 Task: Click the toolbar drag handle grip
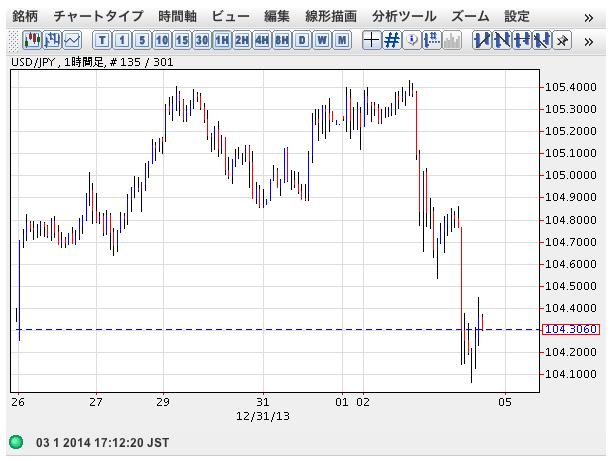click(x=14, y=40)
